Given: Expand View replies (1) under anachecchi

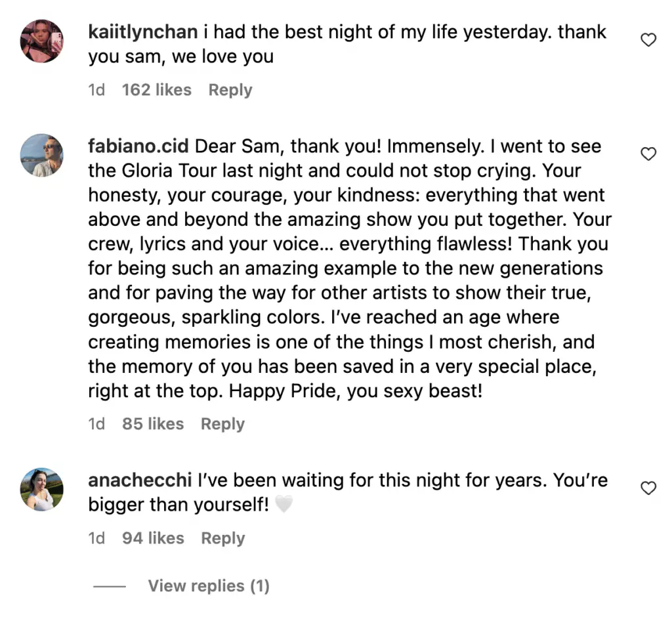Looking at the screenshot, I should tap(208, 585).
